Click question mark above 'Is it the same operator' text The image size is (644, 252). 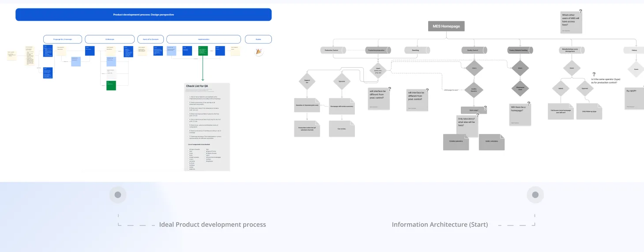594,74
